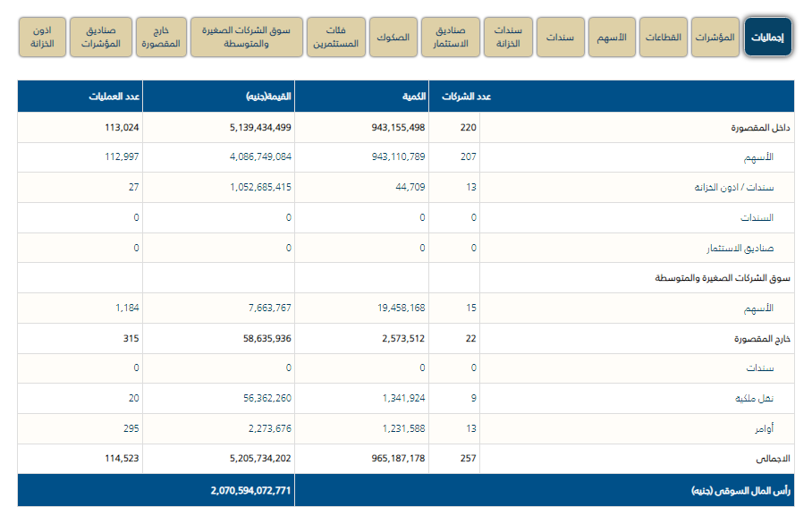Open the فئات المستثمرين (Investor Categories) tab

point(335,37)
